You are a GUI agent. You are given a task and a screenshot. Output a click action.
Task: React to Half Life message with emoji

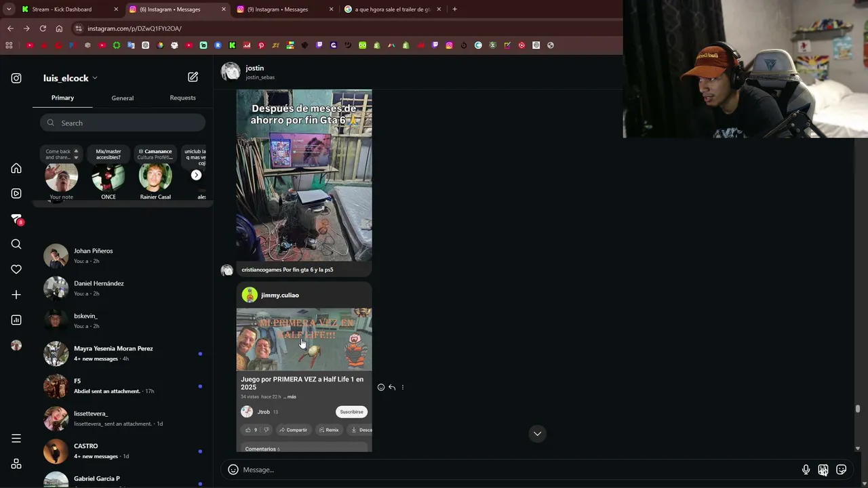pos(381,388)
